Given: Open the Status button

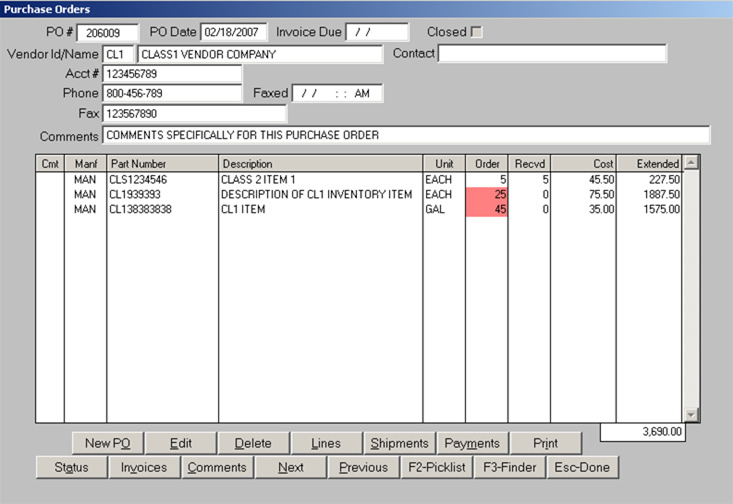Looking at the screenshot, I should click(72, 467).
